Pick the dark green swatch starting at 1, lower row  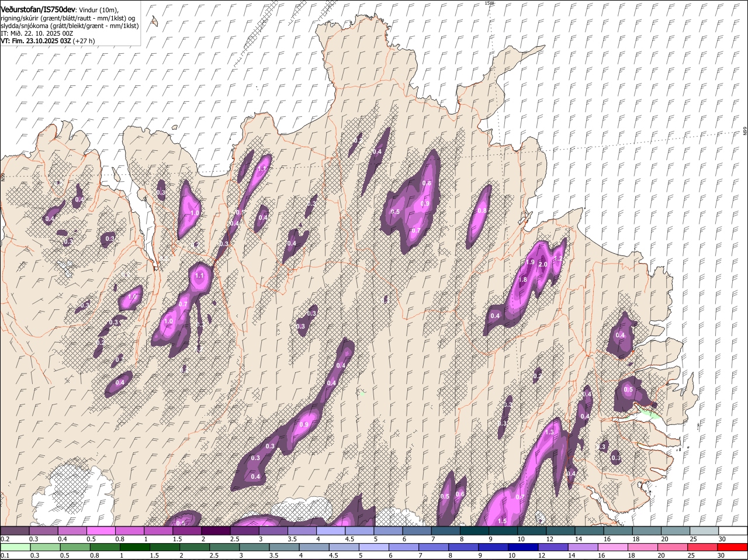(x=134, y=547)
